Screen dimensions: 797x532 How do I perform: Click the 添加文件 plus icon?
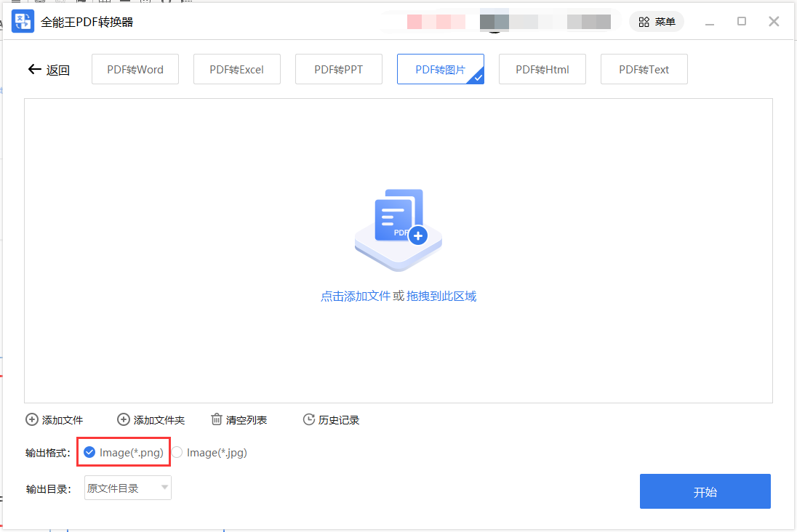(x=32, y=419)
